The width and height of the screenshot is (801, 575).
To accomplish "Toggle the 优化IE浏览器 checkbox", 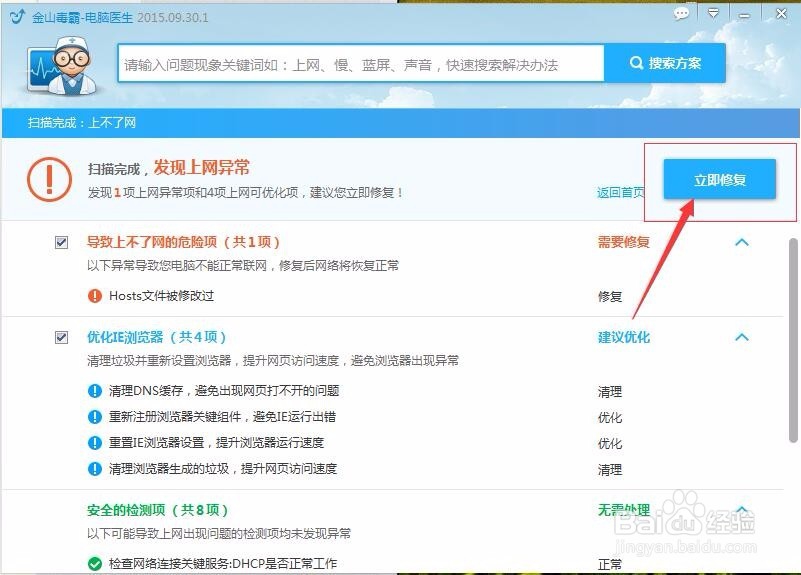I will coord(61,338).
